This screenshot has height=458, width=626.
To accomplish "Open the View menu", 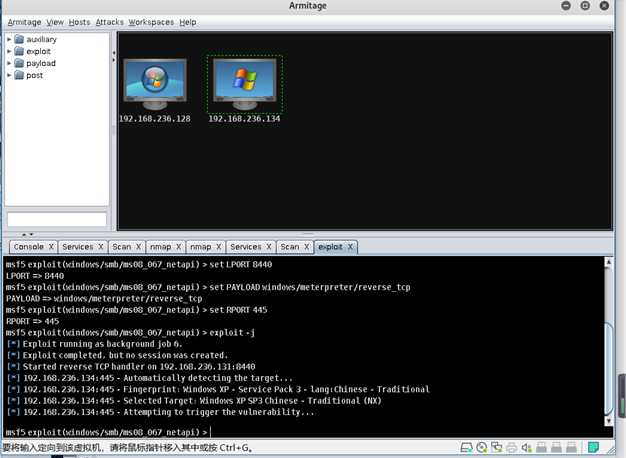I will (55, 22).
